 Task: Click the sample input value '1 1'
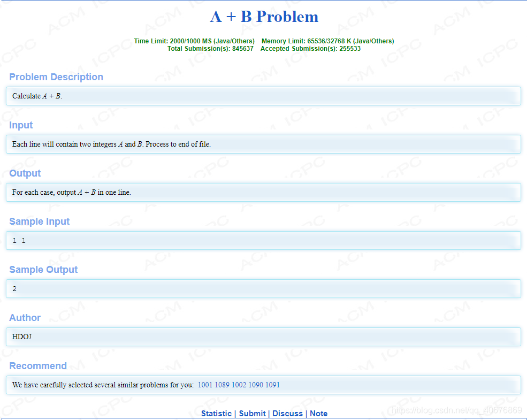pyautogui.click(x=19, y=241)
